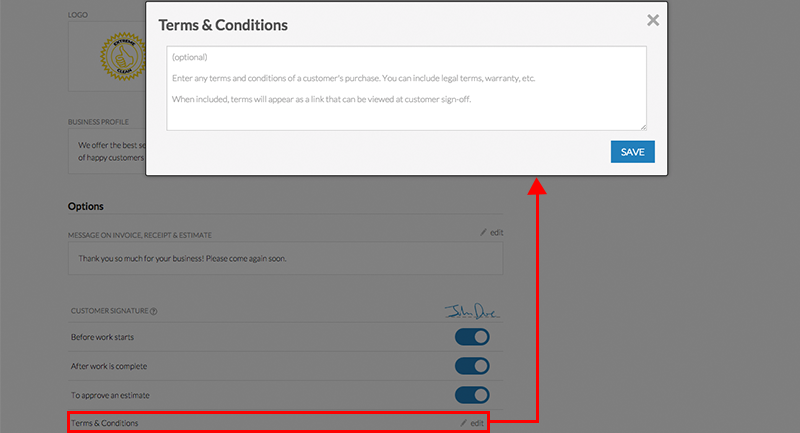Select the Terms & Conditions row label
This screenshot has width=800, height=433.
[x=105, y=423]
